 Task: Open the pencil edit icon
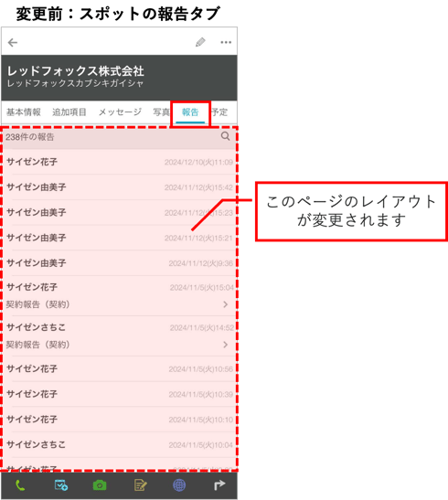coord(200,42)
